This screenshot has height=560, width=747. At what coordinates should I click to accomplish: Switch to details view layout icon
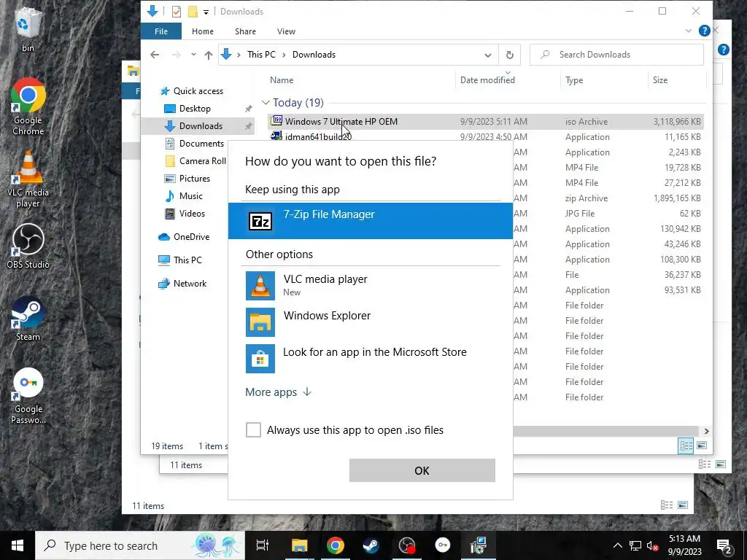click(686, 446)
